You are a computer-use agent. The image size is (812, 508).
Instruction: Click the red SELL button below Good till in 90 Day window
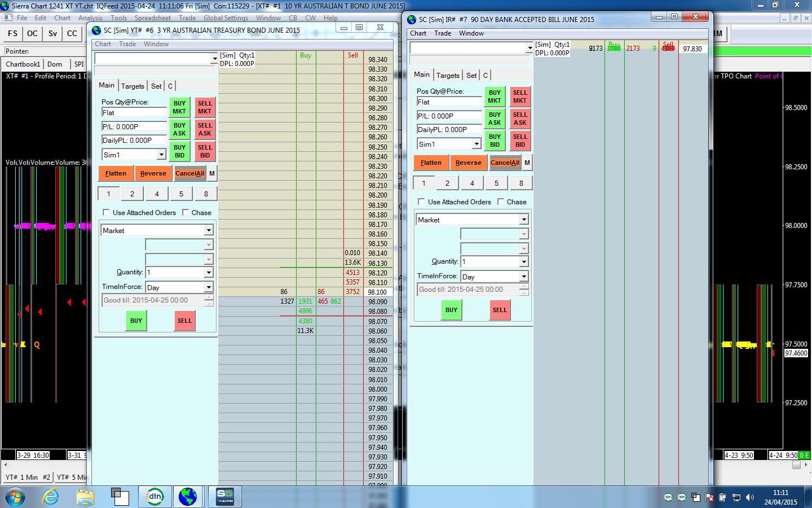click(500, 310)
